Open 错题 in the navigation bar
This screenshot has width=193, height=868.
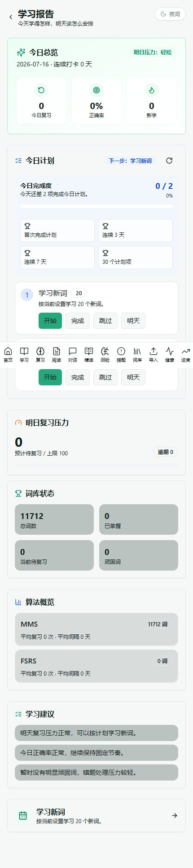coord(121,354)
